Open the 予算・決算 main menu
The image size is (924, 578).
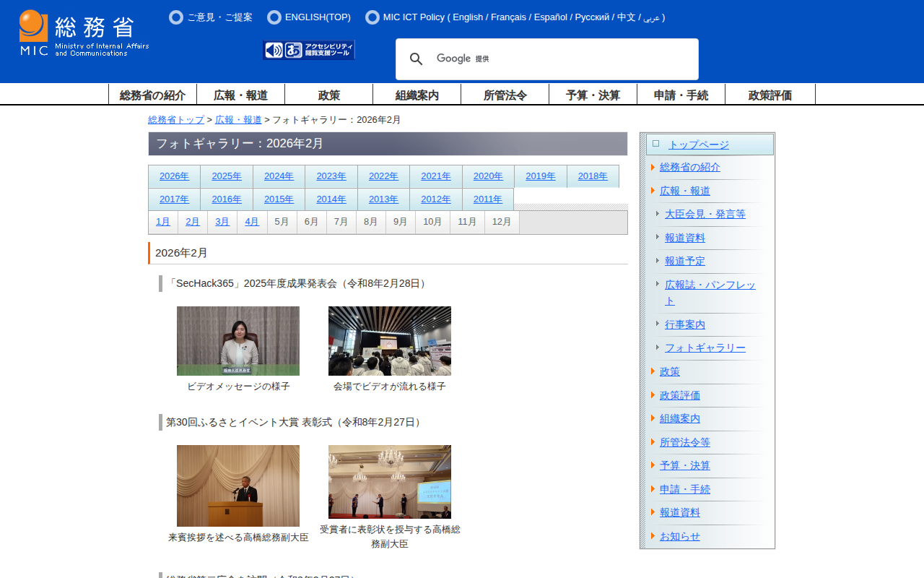[593, 95]
